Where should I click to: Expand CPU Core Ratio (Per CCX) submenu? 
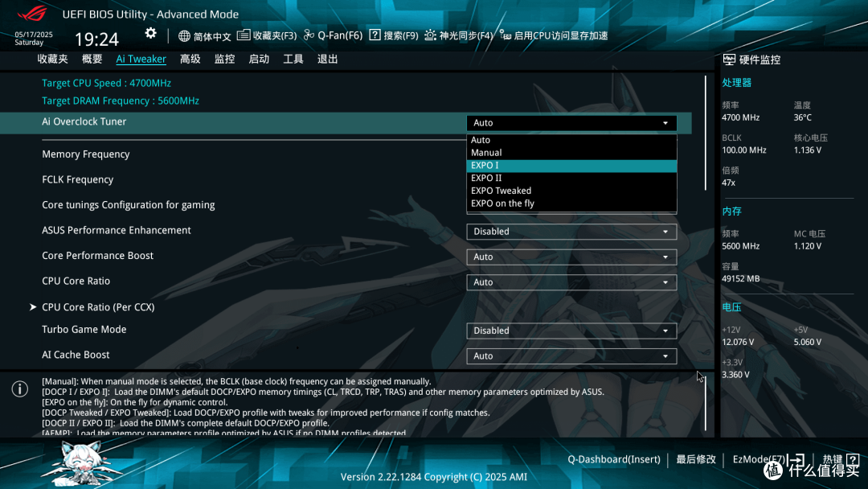coord(98,307)
